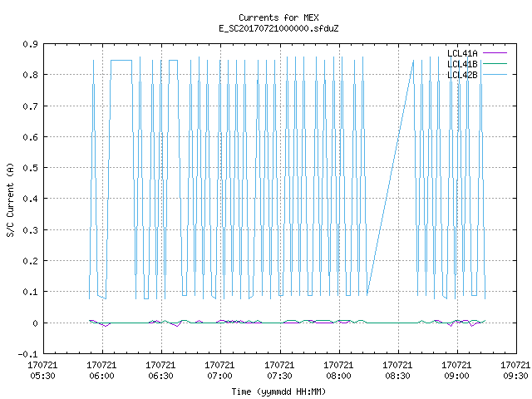
Task: Click the -0.1 y-axis tick label
Action: click(27, 354)
